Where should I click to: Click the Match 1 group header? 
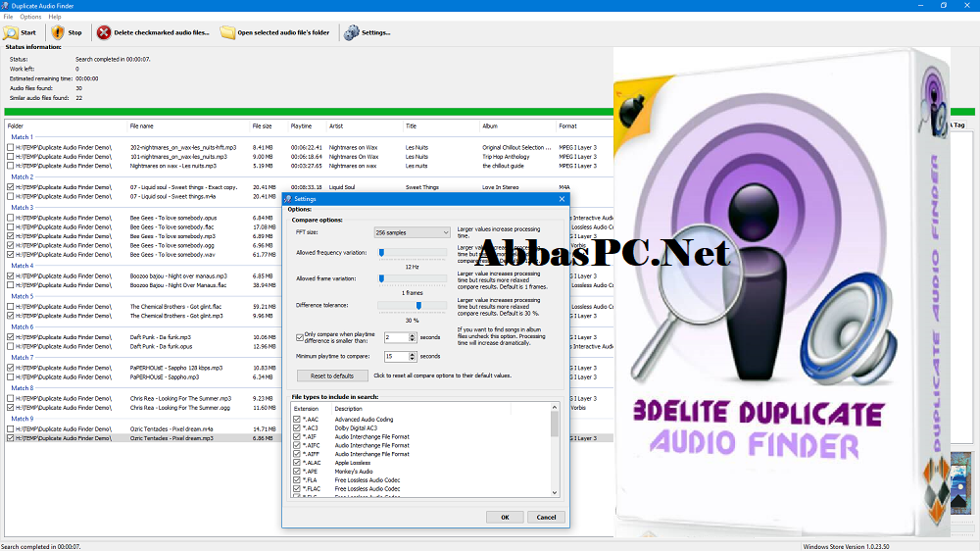(x=22, y=137)
